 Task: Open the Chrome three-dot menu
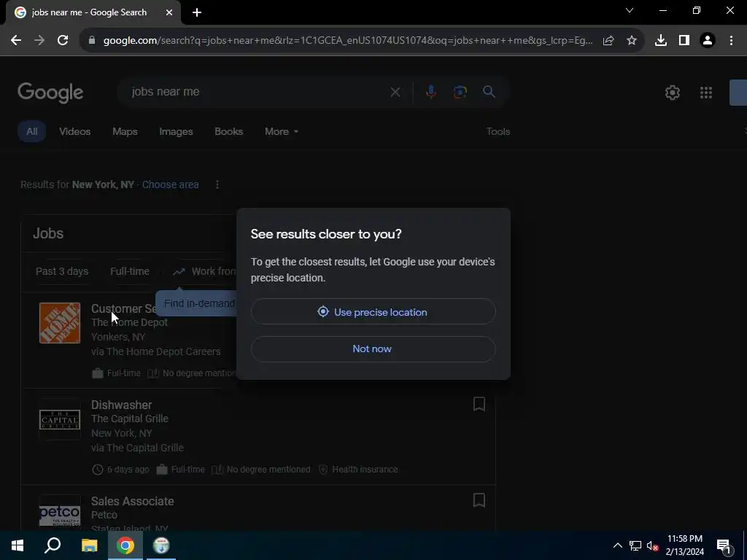coord(731,41)
